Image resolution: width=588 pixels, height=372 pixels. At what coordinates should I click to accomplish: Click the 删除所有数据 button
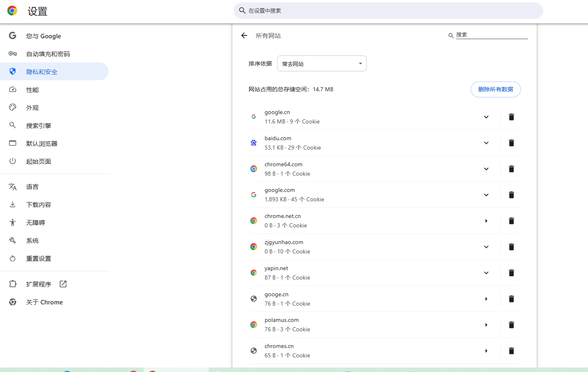pyautogui.click(x=496, y=89)
